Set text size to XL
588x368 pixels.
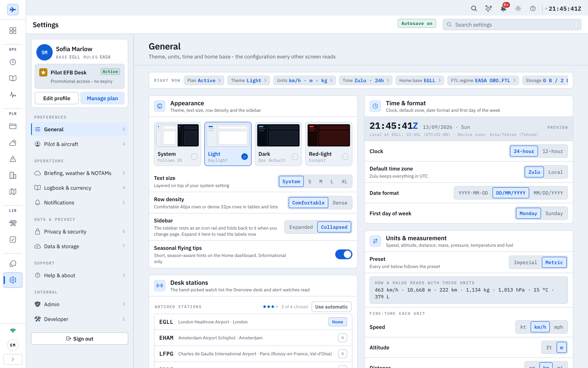pos(344,181)
